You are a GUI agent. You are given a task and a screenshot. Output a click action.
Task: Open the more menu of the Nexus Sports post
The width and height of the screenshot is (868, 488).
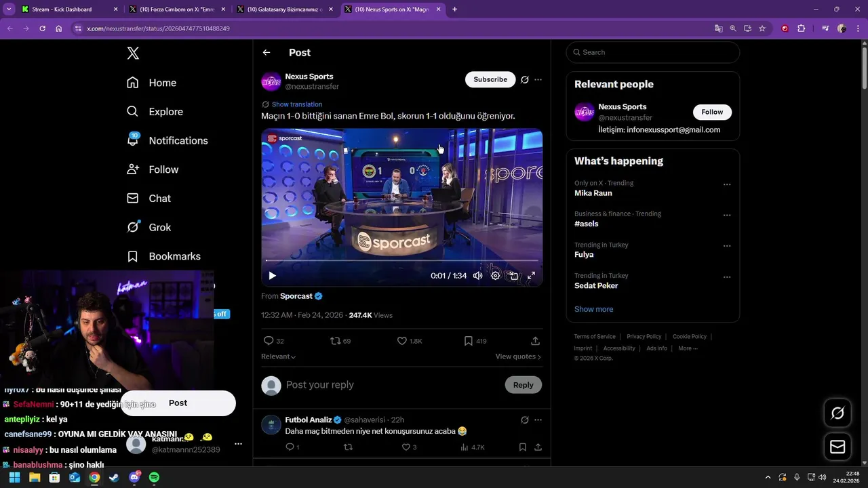click(x=538, y=79)
